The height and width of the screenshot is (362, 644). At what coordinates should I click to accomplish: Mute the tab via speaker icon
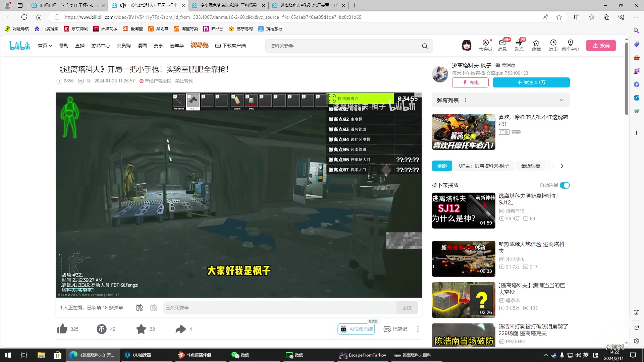coord(123,5)
